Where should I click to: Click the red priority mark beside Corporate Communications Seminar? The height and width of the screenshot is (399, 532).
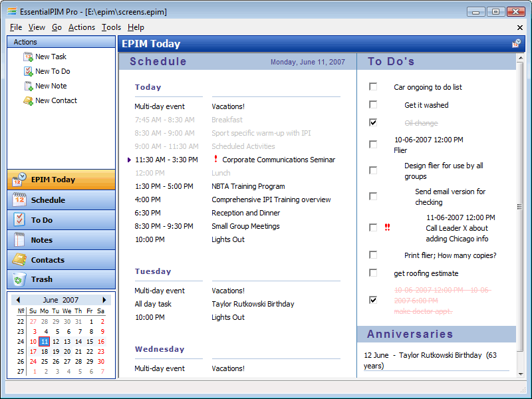pos(215,159)
